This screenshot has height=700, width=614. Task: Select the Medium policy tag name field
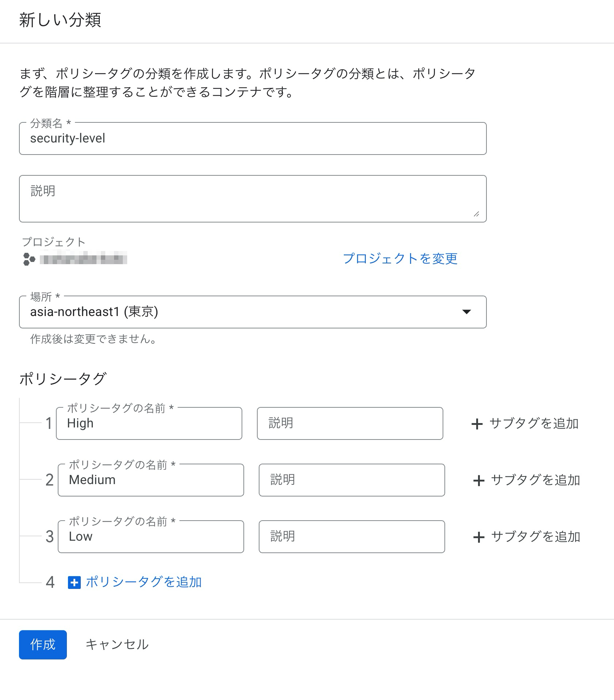click(x=151, y=480)
